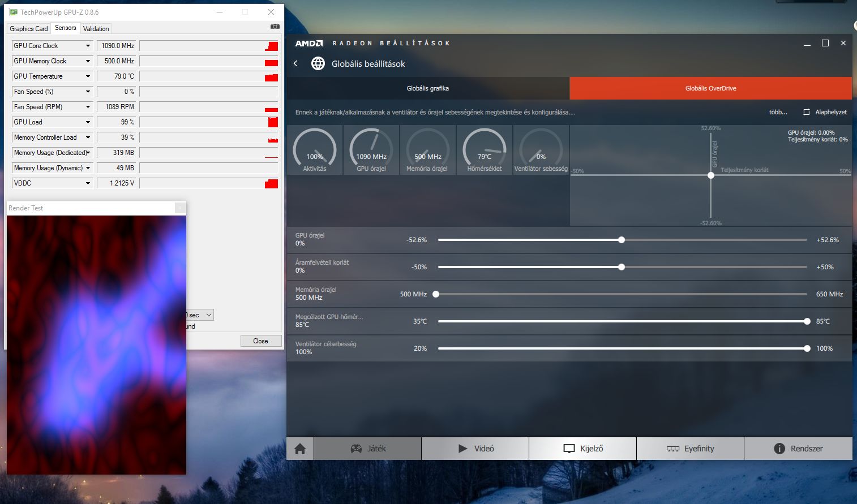Screen dimensions: 857x504
Task: Click the Alaphelyzet reset button
Action: [825, 112]
